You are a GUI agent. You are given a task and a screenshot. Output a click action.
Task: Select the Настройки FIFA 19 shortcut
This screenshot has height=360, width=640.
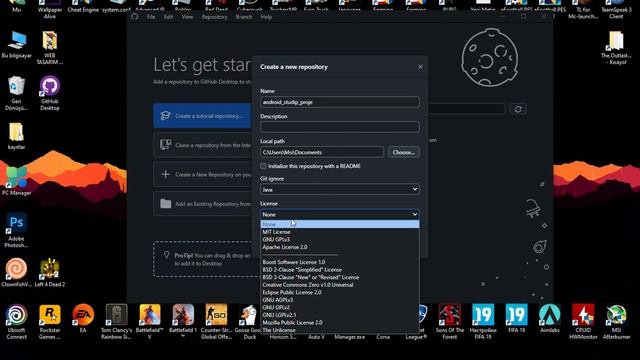(483, 322)
